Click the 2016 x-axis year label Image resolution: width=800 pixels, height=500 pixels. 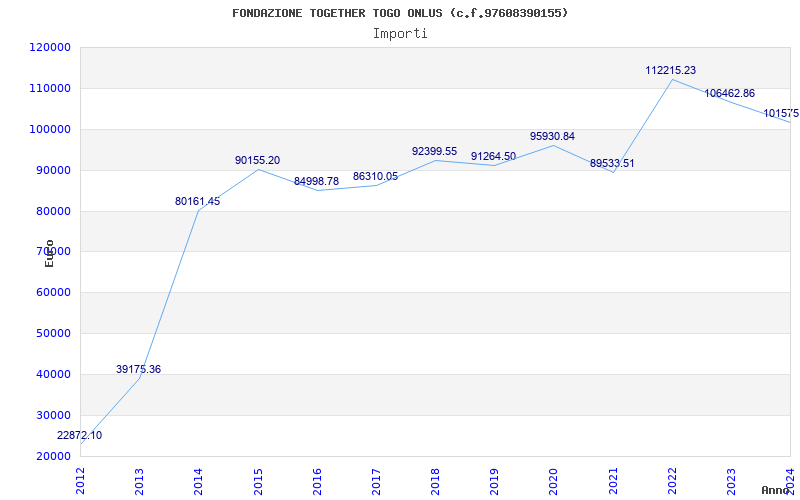(317, 482)
